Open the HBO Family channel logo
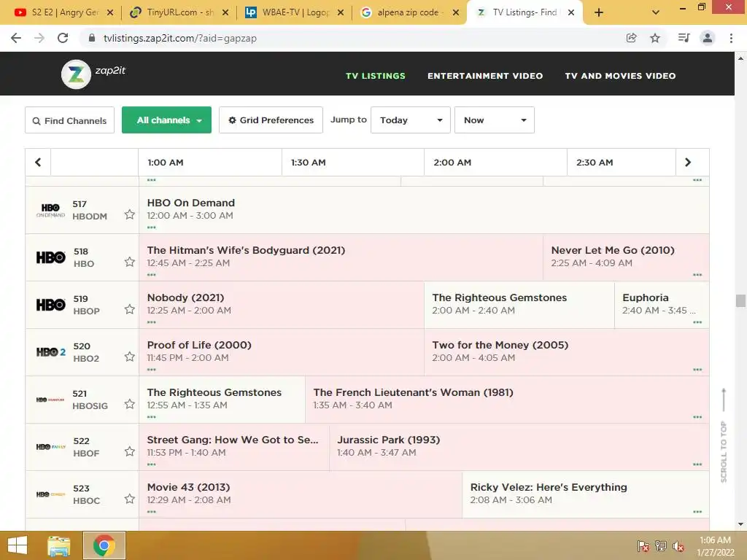The height and width of the screenshot is (560, 747). pyautogui.click(x=50, y=447)
